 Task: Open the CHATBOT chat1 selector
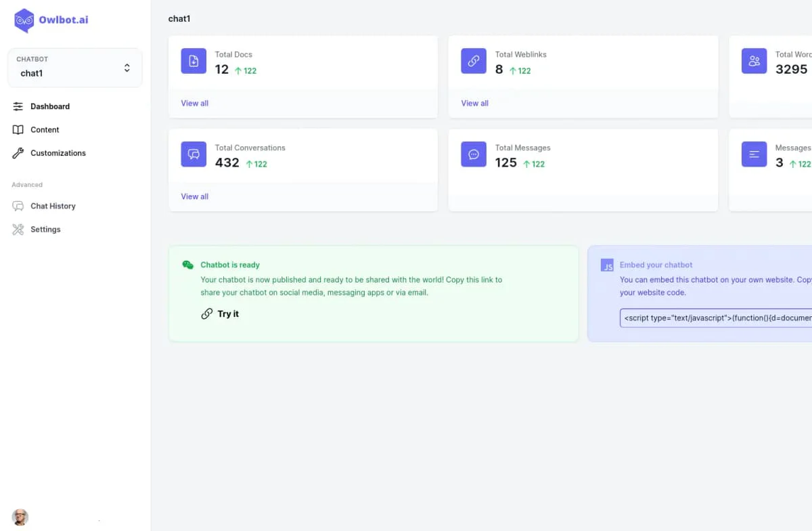pos(74,68)
